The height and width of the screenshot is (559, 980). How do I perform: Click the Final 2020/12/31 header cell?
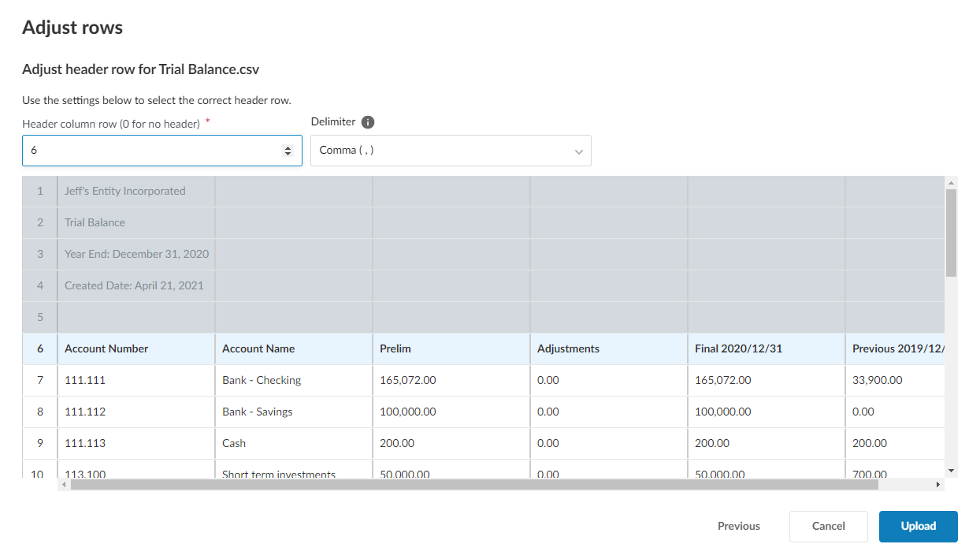coord(766,348)
